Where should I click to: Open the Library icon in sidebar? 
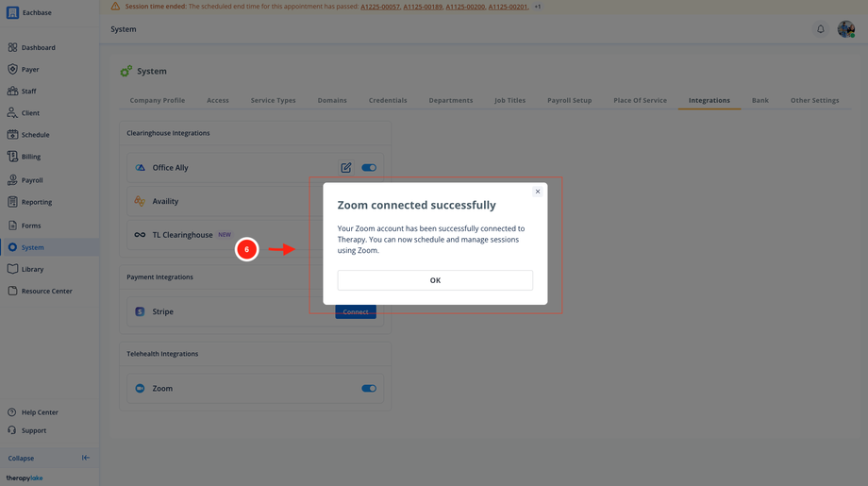click(x=12, y=269)
